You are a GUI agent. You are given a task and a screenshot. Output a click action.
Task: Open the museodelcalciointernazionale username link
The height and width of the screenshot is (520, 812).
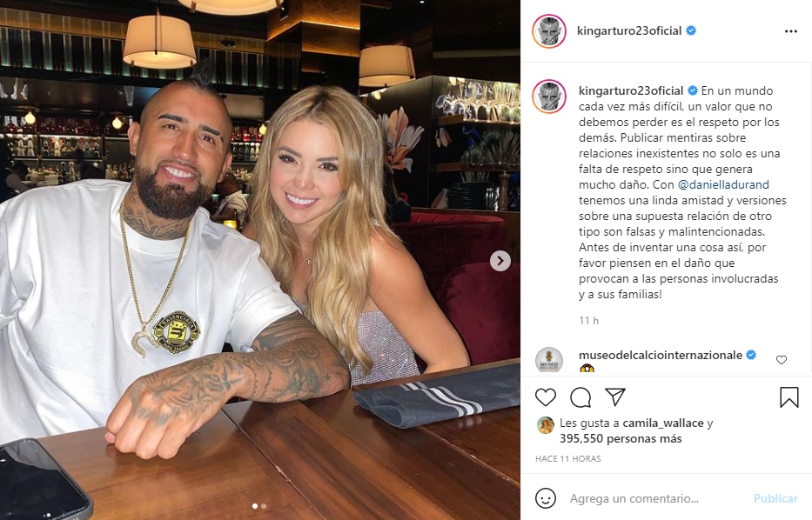(661, 355)
